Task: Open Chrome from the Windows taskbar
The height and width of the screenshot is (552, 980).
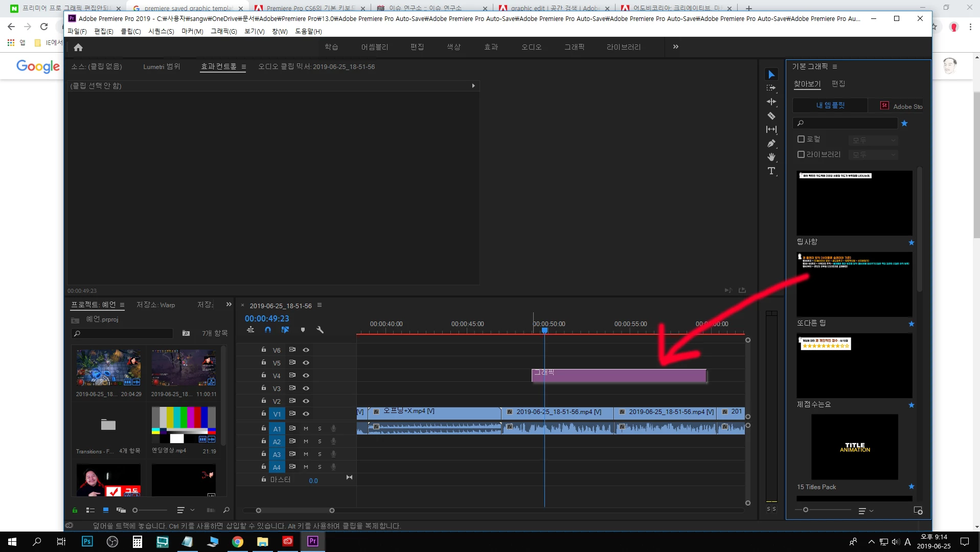Action: pyautogui.click(x=238, y=541)
